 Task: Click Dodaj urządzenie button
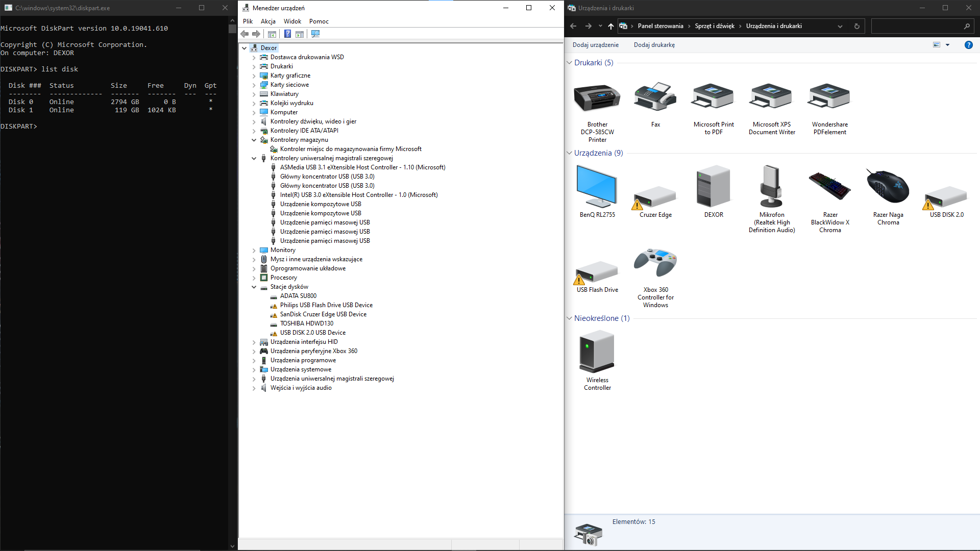tap(596, 45)
